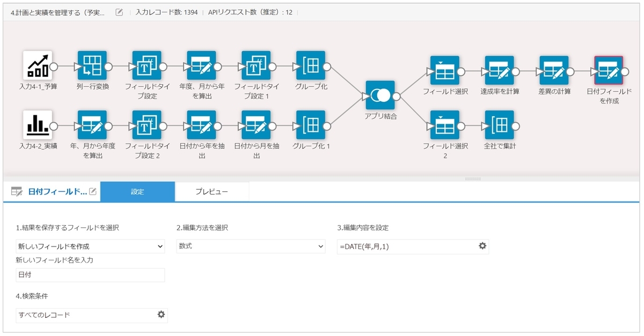
Task: Switch to the 設定 tab
Action: (137, 192)
